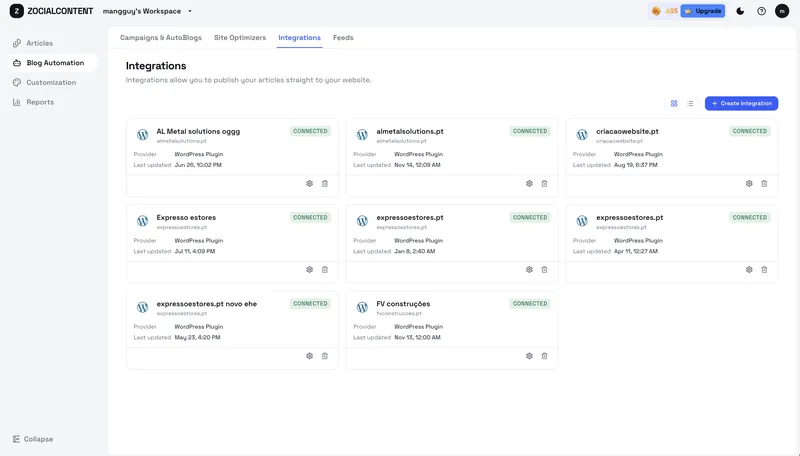Open the Campaigns & AutoBlogs tab
Screen dimensions: 800x456
(161, 38)
